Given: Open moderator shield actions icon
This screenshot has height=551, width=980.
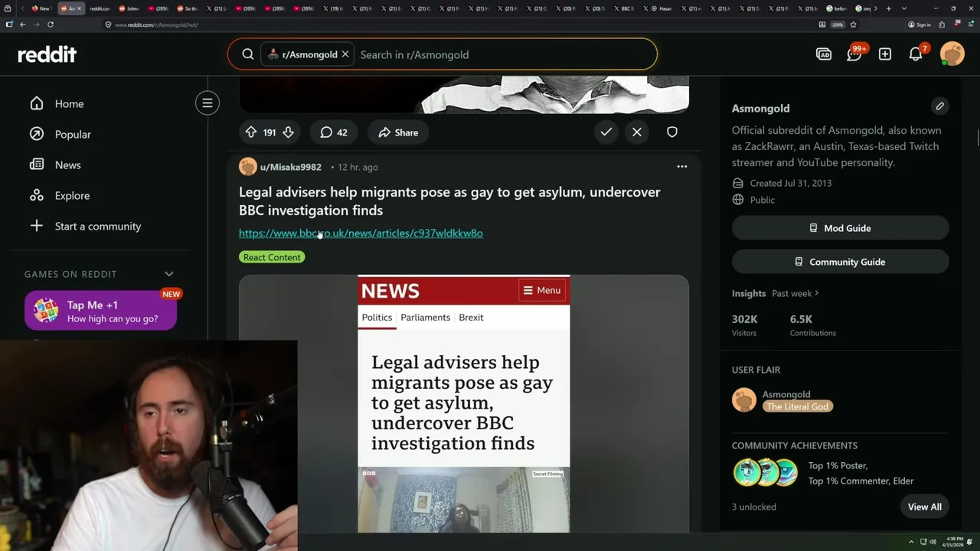Looking at the screenshot, I should (672, 132).
